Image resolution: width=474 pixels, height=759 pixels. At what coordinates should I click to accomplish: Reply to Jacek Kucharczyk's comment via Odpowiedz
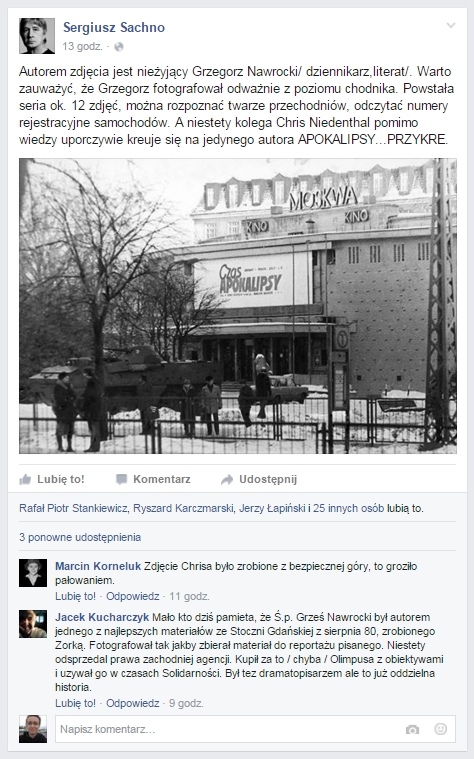coord(133,703)
